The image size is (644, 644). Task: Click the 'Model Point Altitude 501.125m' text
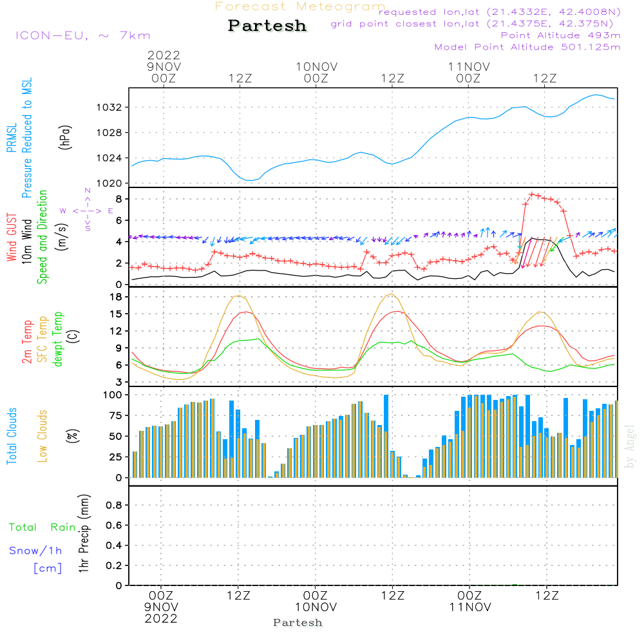(527, 47)
